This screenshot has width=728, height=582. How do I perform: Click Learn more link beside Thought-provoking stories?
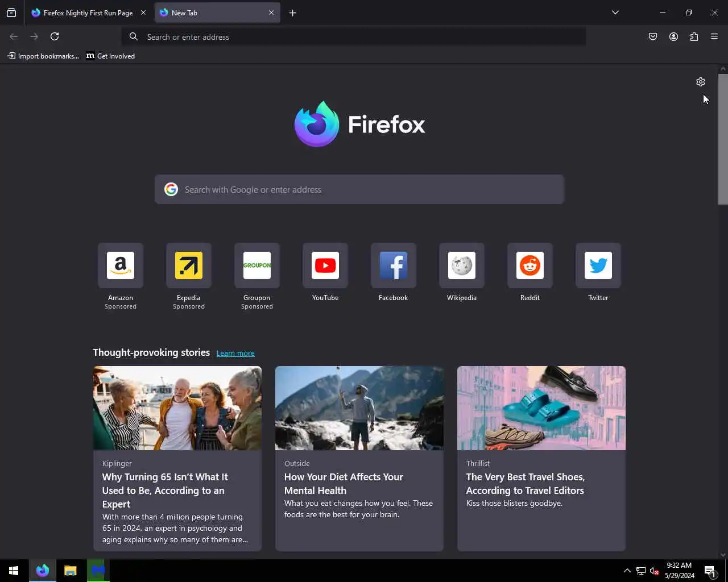[x=235, y=353]
